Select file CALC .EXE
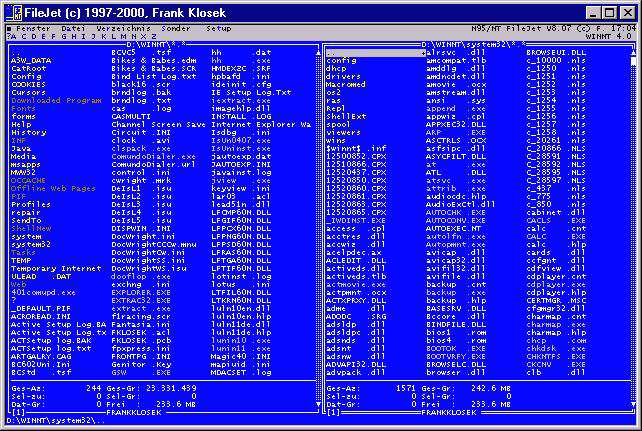The image size is (642, 431). [556, 237]
